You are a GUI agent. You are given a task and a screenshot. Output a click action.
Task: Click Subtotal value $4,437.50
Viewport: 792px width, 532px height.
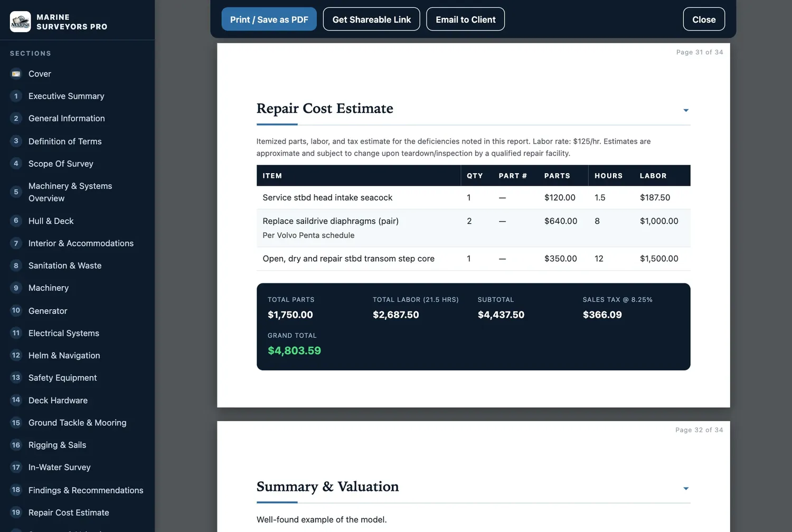click(501, 315)
